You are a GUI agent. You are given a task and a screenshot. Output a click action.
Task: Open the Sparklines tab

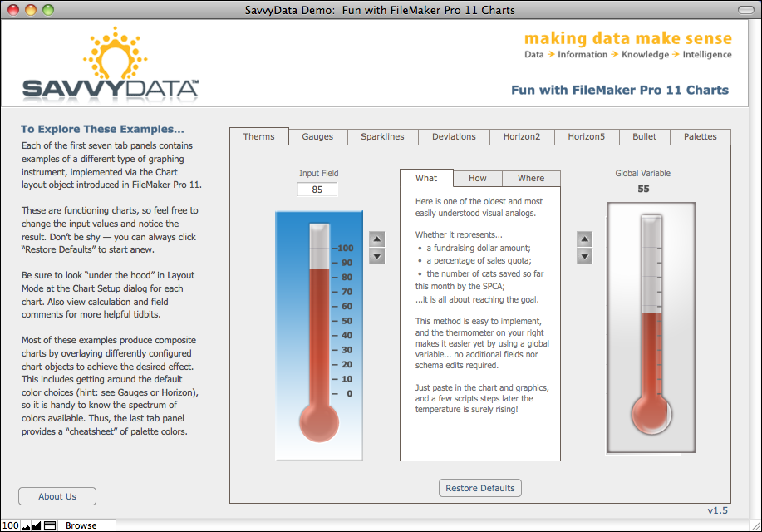[383, 136]
